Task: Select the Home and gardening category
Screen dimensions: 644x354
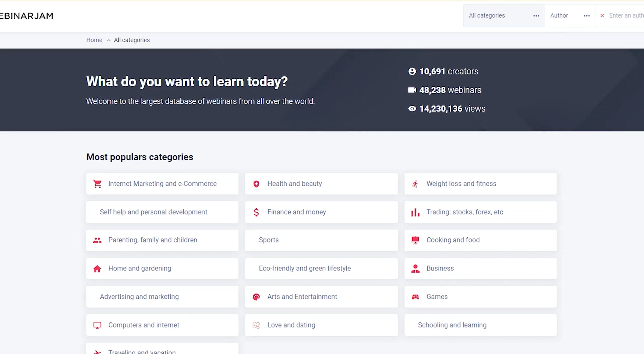Action: [x=162, y=268]
